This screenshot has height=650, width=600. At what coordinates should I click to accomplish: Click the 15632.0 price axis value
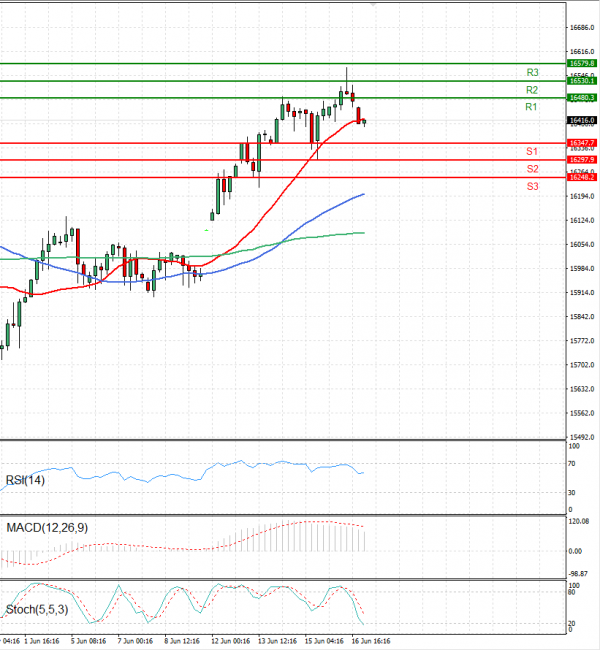582,389
